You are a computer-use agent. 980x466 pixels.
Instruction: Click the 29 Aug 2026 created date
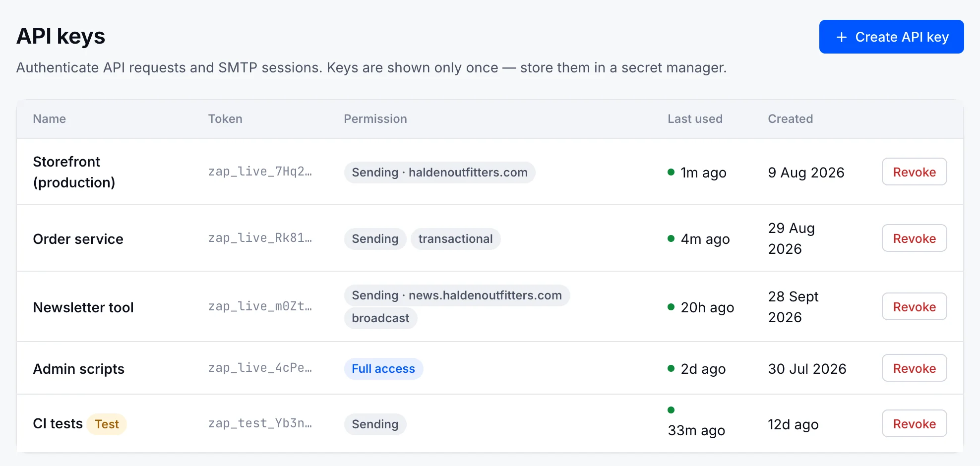click(791, 238)
